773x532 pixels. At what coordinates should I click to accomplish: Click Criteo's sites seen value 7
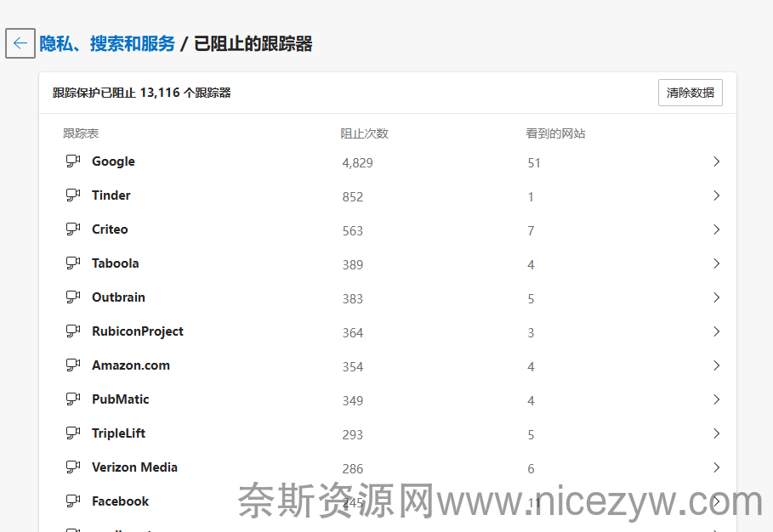click(531, 231)
